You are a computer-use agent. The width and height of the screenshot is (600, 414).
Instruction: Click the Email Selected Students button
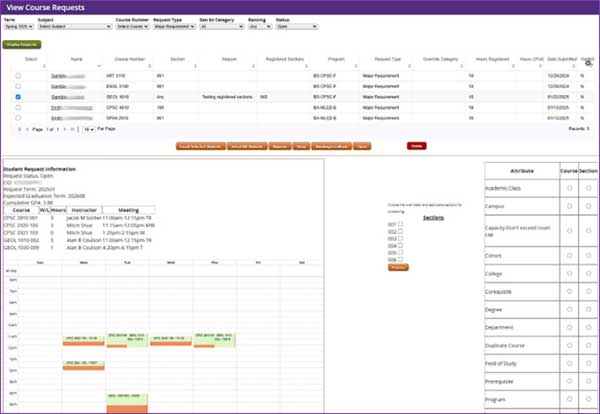(x=201, y=146)
